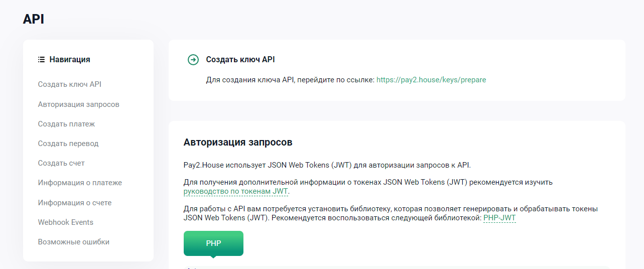The height and width of the screenshot is (269, 644).
Task: Click the Авторизация запросов section heading
Action: (x=238, y=143)
